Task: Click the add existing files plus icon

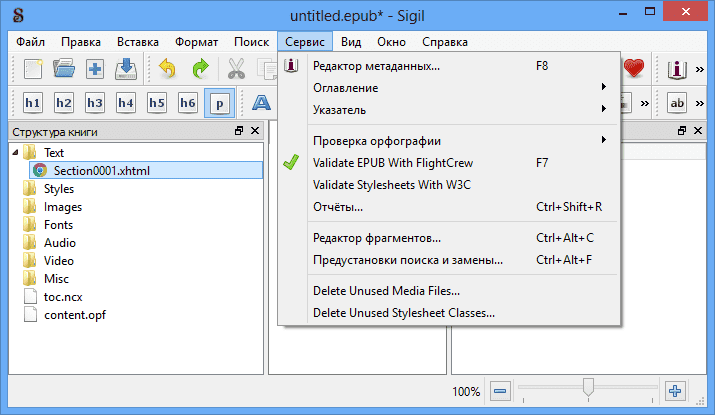Action: [x=95, y=69]
